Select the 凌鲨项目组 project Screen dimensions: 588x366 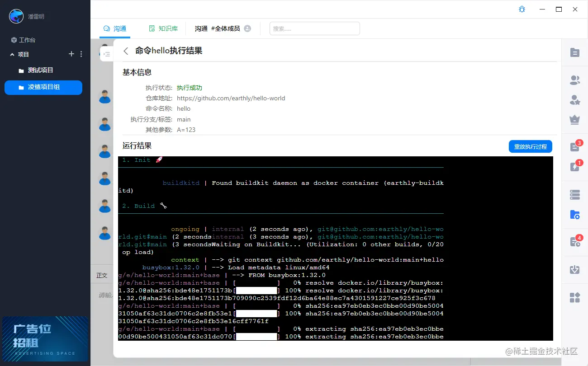click(x=43, y=88)
